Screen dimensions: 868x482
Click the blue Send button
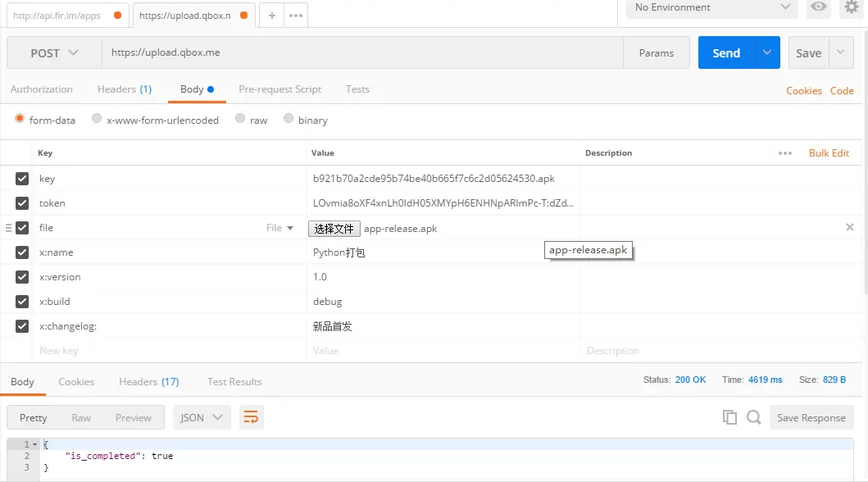tap(726, 52)
